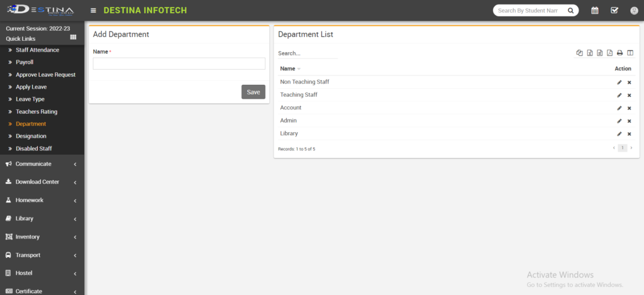Screen dimensions: 644x295
Task: Export department list to Excel
Action: 589,53
